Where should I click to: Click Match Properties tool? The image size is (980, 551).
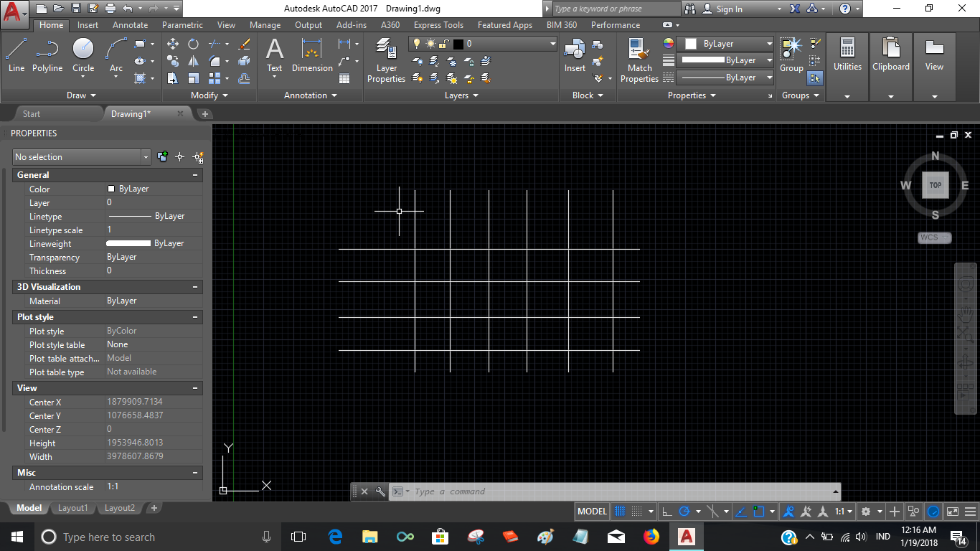coord(639,61)
